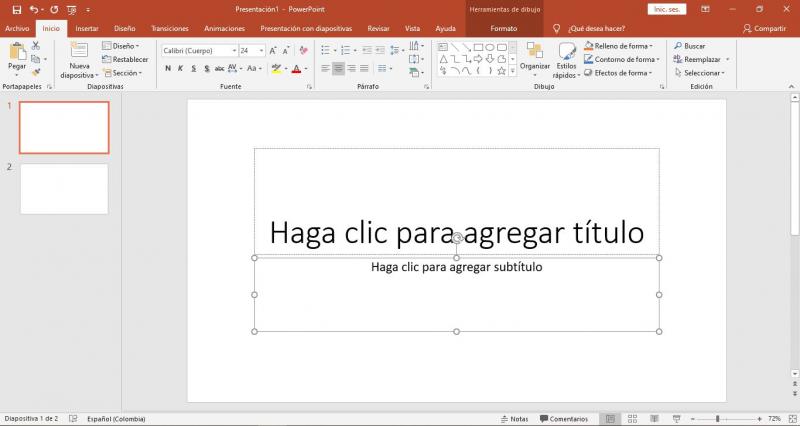Fit the slide to the current window icon
This screenshot has width=800, height=426.
792,419
